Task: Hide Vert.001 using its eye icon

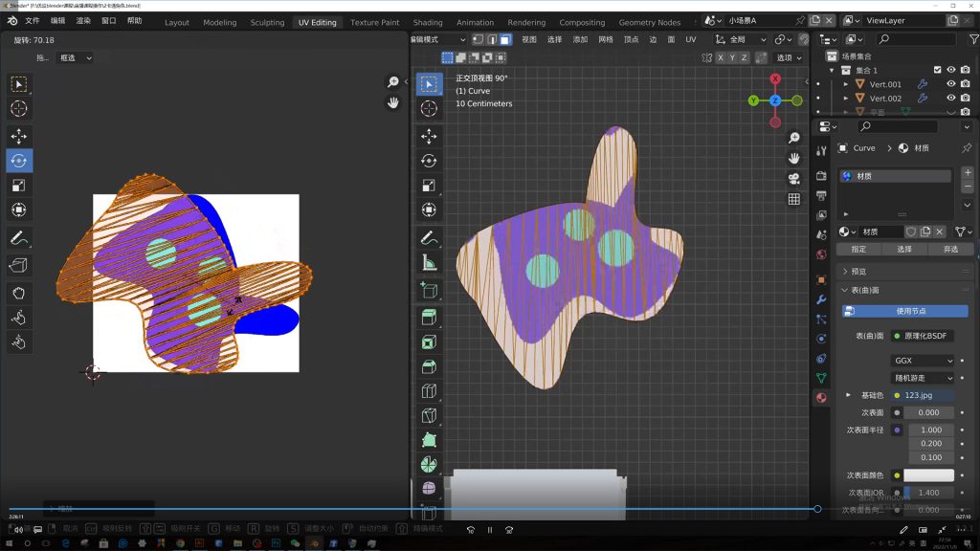Action: click(950, 84)
